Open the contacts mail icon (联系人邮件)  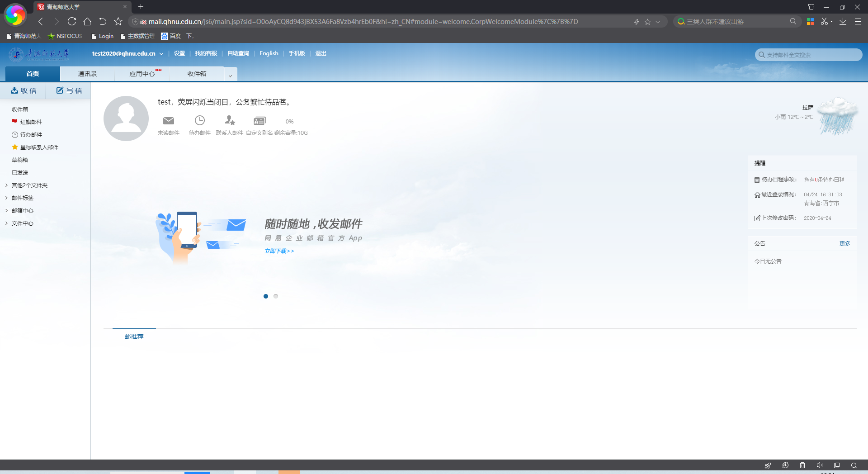coord(230,120)
